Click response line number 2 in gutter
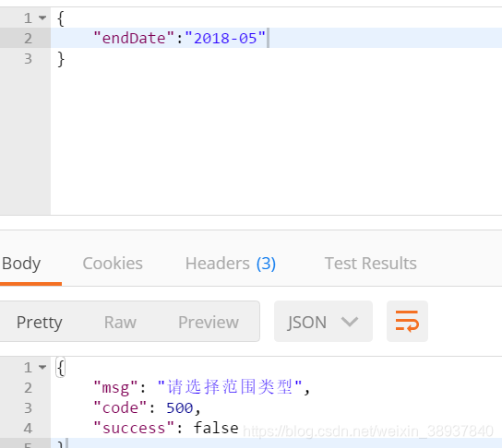The height and width of the screenshot is (448, 502). 29,388
